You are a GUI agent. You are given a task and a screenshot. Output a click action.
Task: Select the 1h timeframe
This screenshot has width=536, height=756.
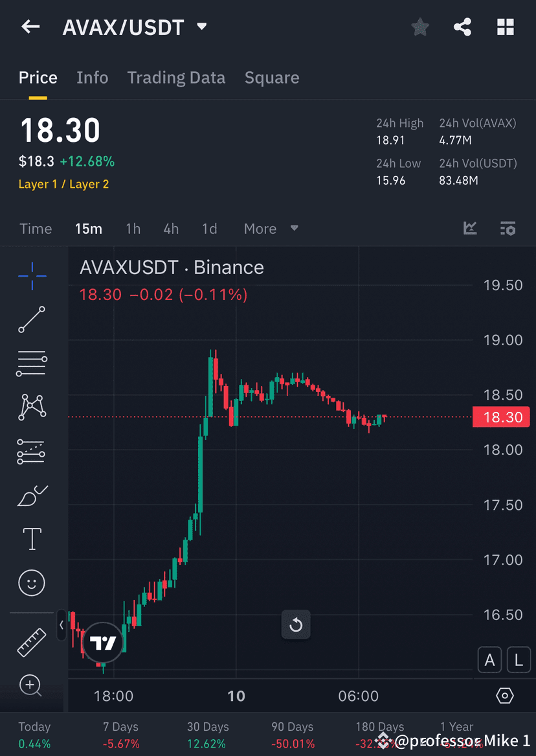click(x=133, y=228)
